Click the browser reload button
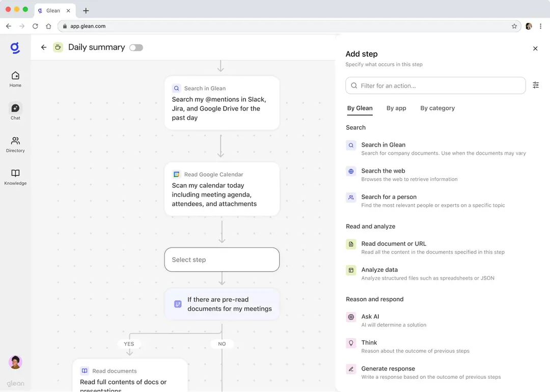 coord(35,26)
